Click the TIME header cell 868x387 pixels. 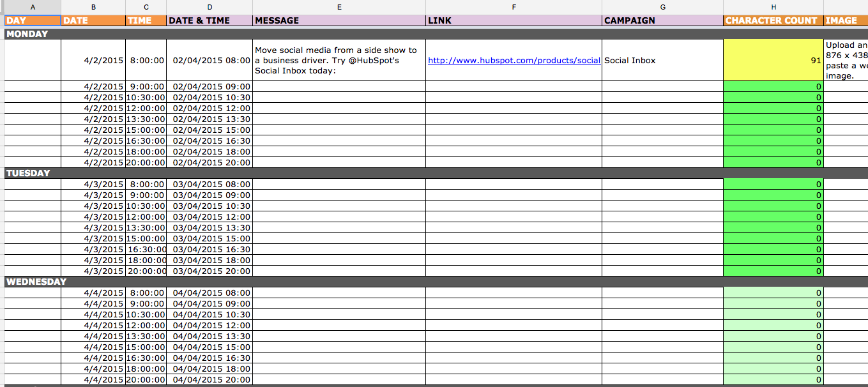tap(146, 20)
